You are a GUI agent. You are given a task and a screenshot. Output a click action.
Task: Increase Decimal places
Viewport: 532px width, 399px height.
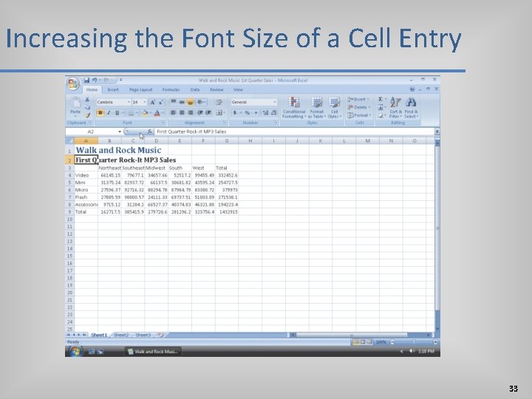[265, 112]
